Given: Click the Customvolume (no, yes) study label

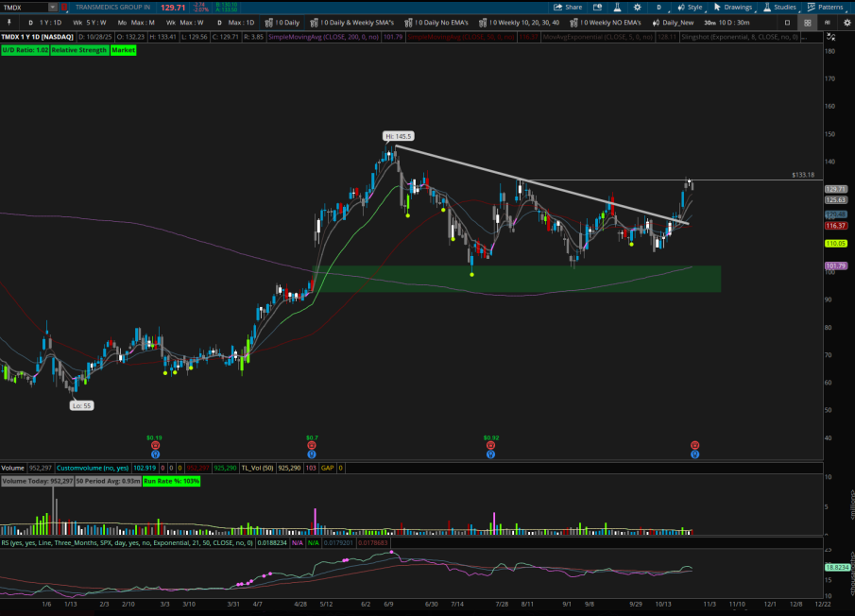Looking at the screenshot, I should tap(93, 468).
